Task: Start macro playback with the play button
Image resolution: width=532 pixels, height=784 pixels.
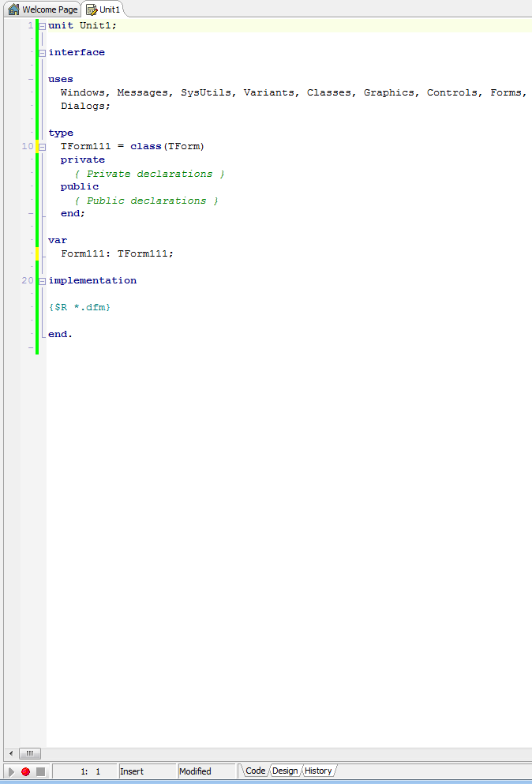Action: click(x=11, y=772)
